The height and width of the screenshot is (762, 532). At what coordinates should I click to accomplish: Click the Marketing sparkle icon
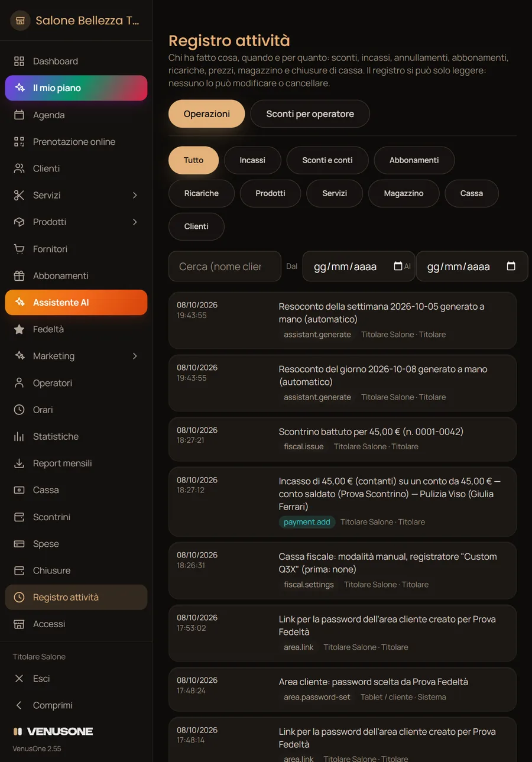[x=19, y=356]
